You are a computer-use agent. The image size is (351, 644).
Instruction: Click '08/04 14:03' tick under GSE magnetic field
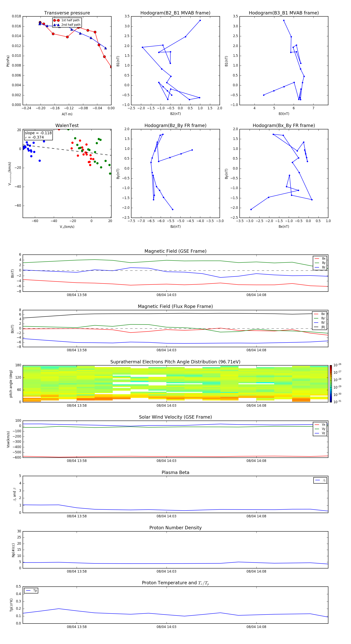point(166,295)
